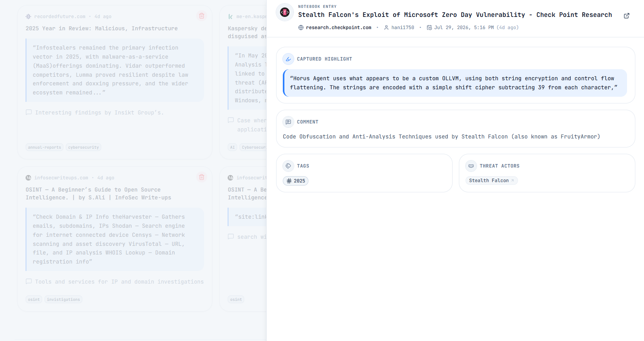Click the Tools and services comment text
Image resolution: width=644 pixels, height=341 pixels.
tap(119, 282)
